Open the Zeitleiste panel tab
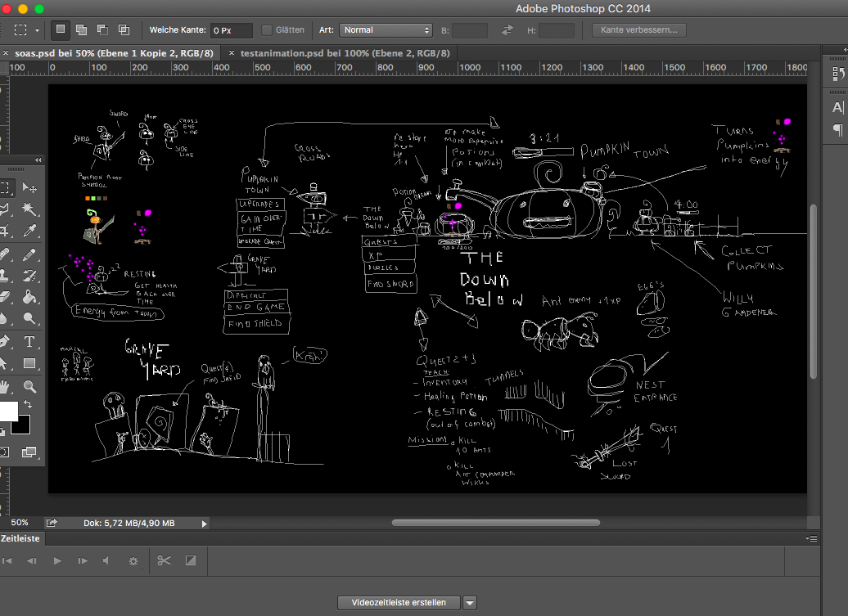The width and height of the screenshot is (848, 616). pos(20,538)
